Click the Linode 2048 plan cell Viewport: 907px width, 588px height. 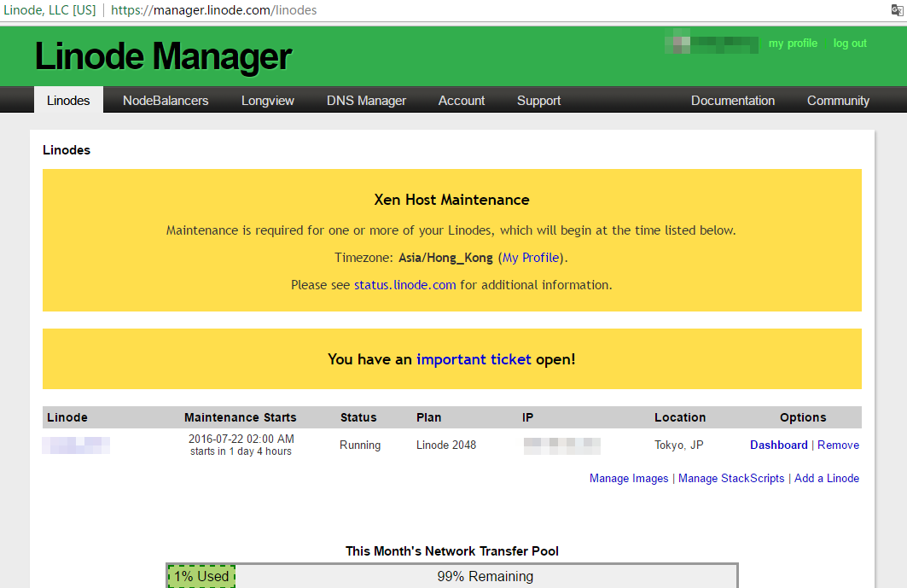tap(446, 445)
